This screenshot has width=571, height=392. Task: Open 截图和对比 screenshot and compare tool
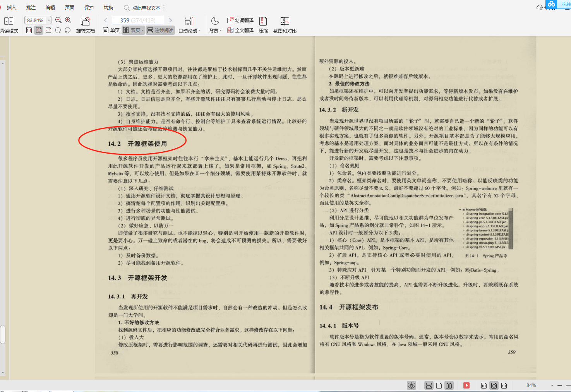(x=285, y=24)
